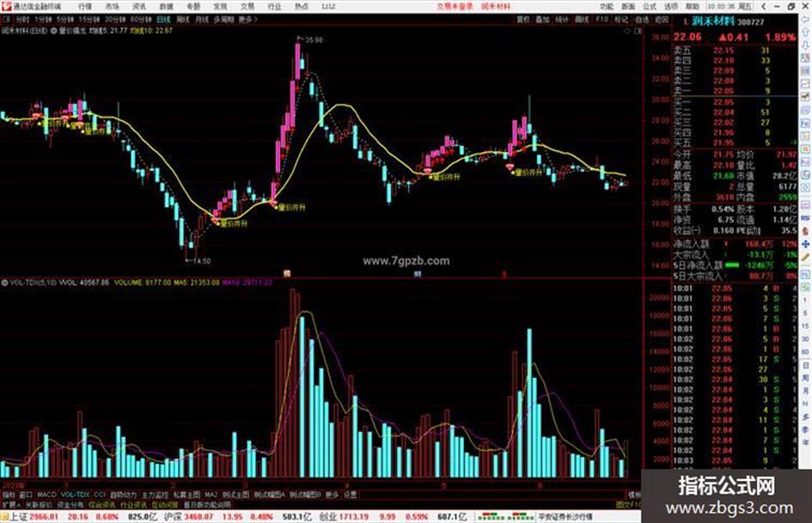This screenshot has height=523, width=812.
Task: Switch to the MA2 indicator
Action: pos(211,495)
